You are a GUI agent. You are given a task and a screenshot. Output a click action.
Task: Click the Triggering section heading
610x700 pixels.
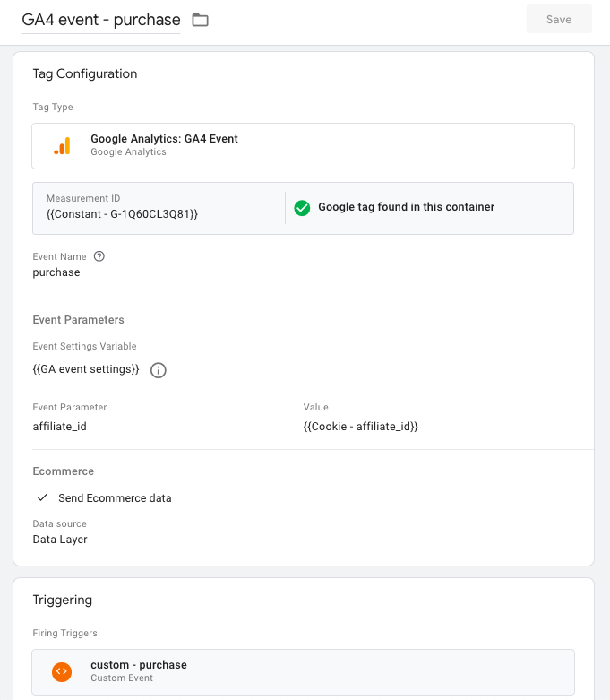tap(63, 600)
